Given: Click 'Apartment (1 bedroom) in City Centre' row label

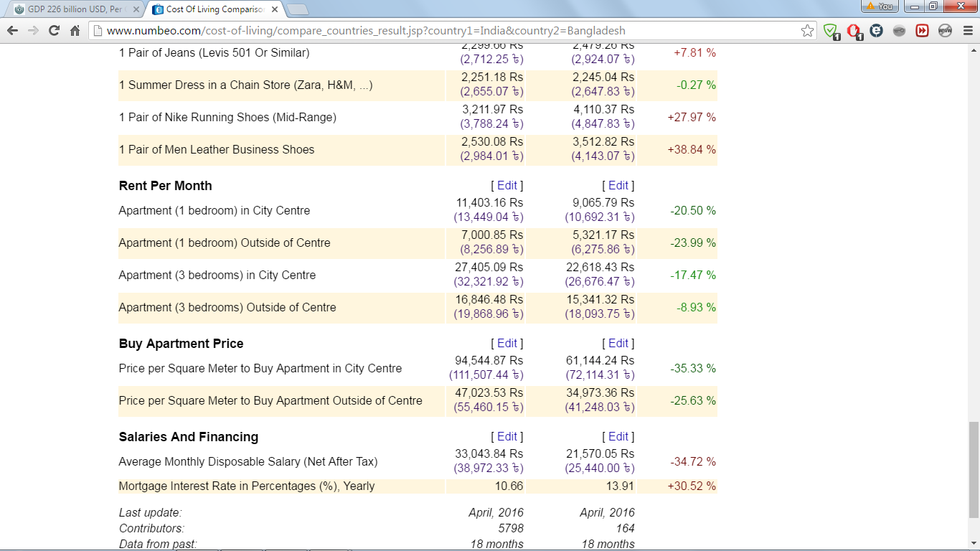Looking at the screenshot, I should point(215,210).
